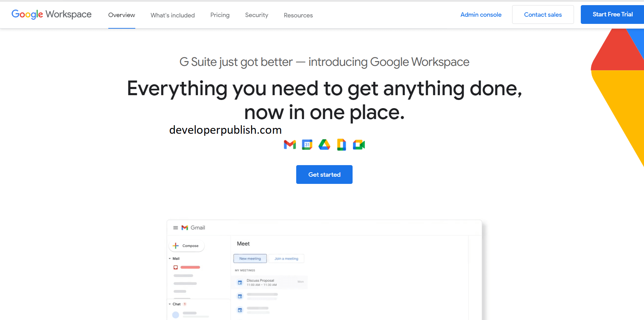Screen dimensions: 644x320
Task: Click the Google Drive icon under the headline
Action: [324, 145]
